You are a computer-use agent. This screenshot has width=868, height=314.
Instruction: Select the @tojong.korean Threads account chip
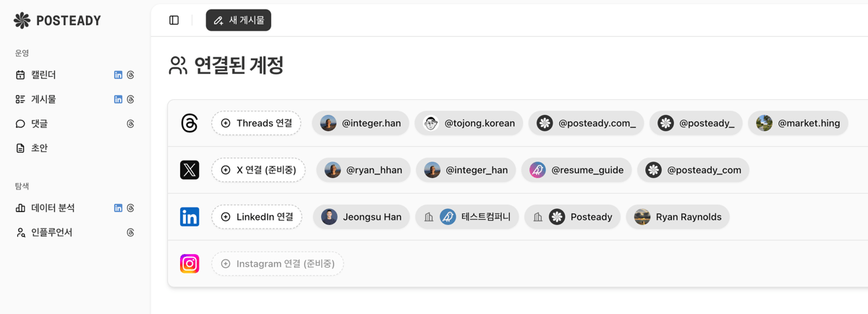tap(469, 123)
